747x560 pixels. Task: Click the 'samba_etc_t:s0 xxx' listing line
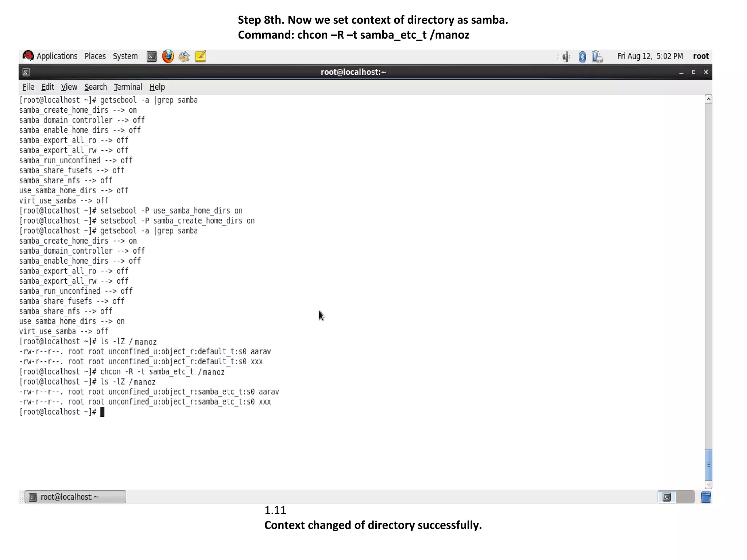click(145, 402)
